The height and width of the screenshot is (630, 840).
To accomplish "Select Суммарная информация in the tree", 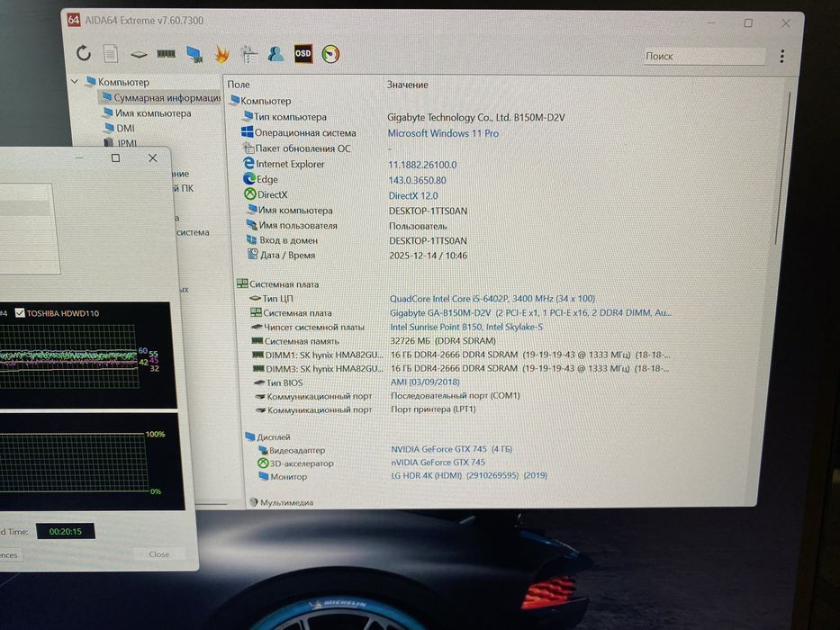I will point(160,97).
